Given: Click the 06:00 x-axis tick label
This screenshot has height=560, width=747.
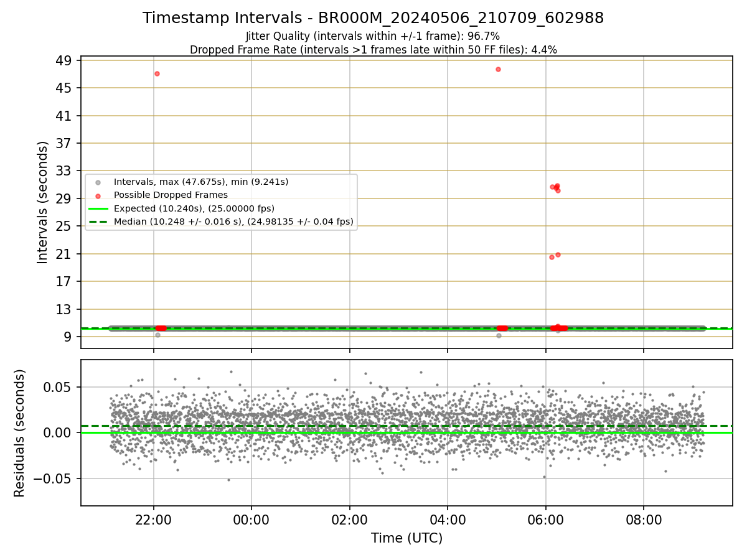Looking at the screenshot, I should [546, 519].
